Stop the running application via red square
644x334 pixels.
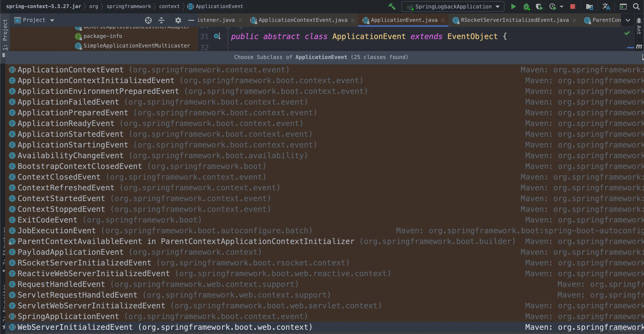[573, 7]
